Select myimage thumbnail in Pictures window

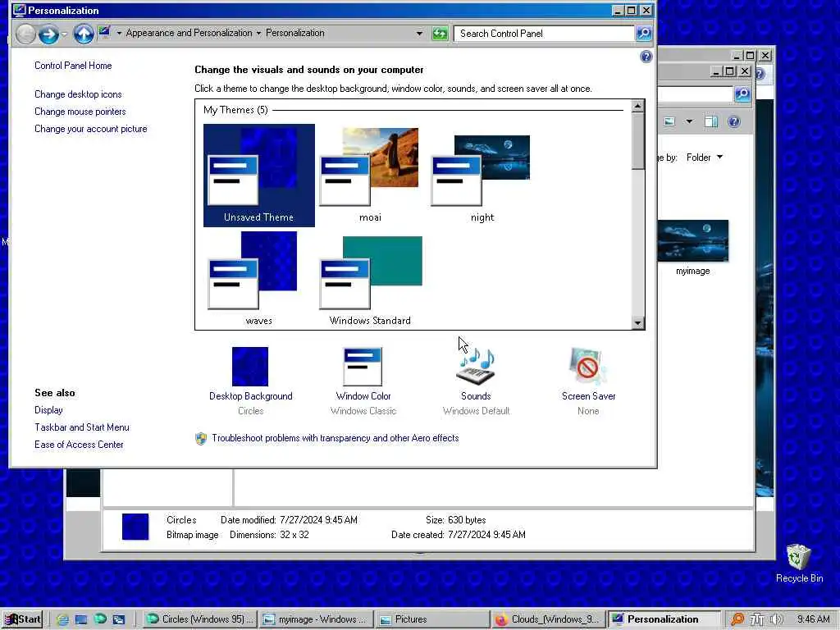[x=692, y=241]
